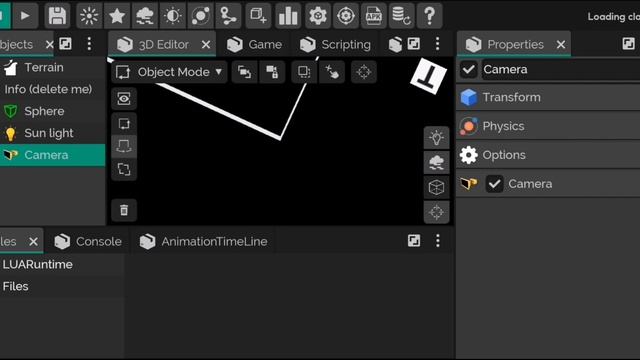Viewport: 640px width, 360px height.
Task: Uncheck the Camera object enabled checkbox
Action: click(x=469, y=69)
